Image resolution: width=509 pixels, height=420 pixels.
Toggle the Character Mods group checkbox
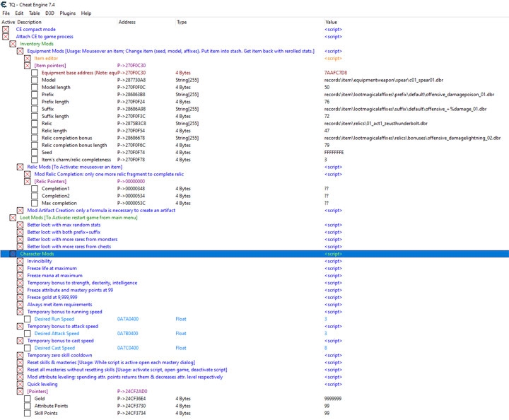coord(13,254)
